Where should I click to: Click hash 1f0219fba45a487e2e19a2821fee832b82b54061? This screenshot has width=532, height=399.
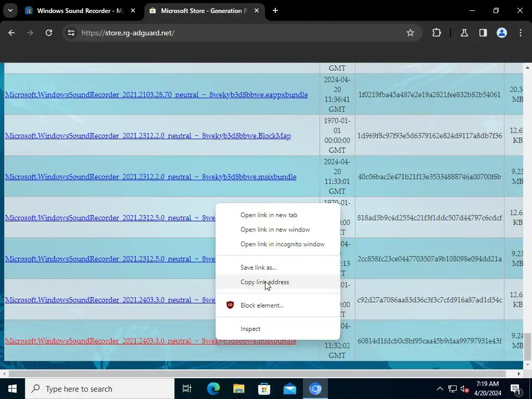point(429,95)
